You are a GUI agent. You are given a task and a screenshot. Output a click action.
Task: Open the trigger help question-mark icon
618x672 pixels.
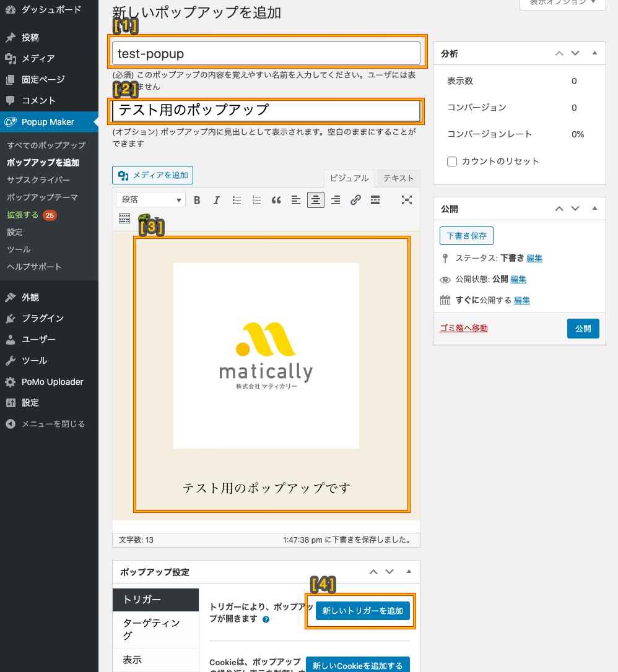tap(266, 619)
